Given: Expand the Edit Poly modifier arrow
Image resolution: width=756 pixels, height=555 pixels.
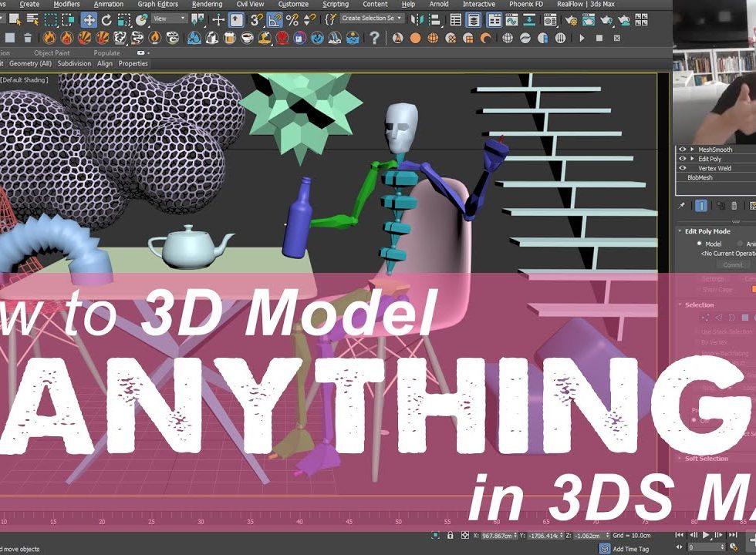Looking at the screenshot, I should [693, 159].
